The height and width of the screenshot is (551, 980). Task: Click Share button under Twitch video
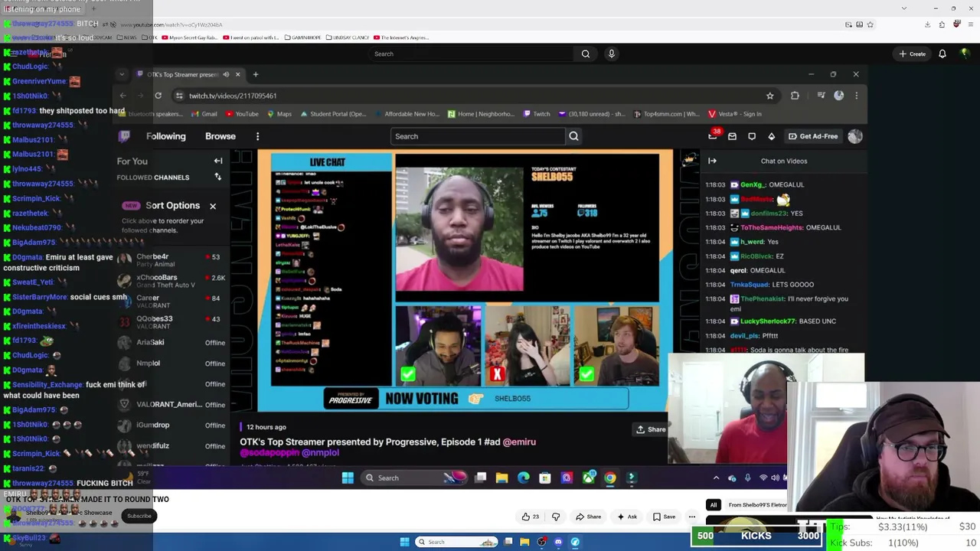pos(651,429)
